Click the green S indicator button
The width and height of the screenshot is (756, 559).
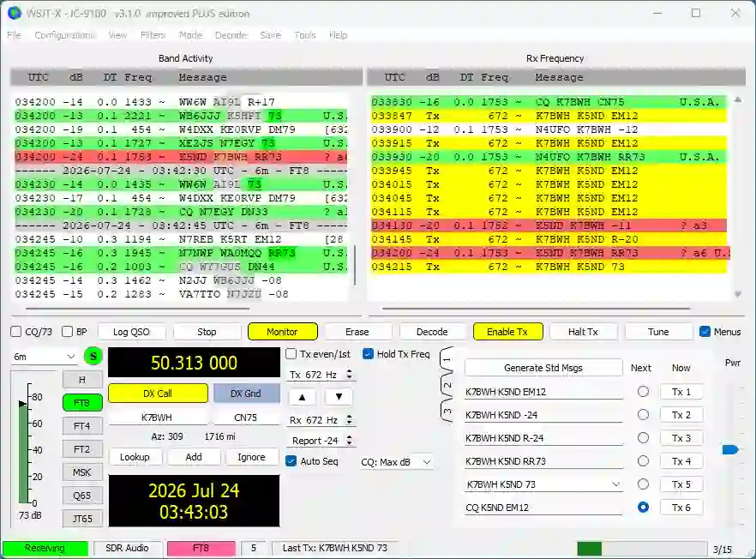(x=93, y=357)
